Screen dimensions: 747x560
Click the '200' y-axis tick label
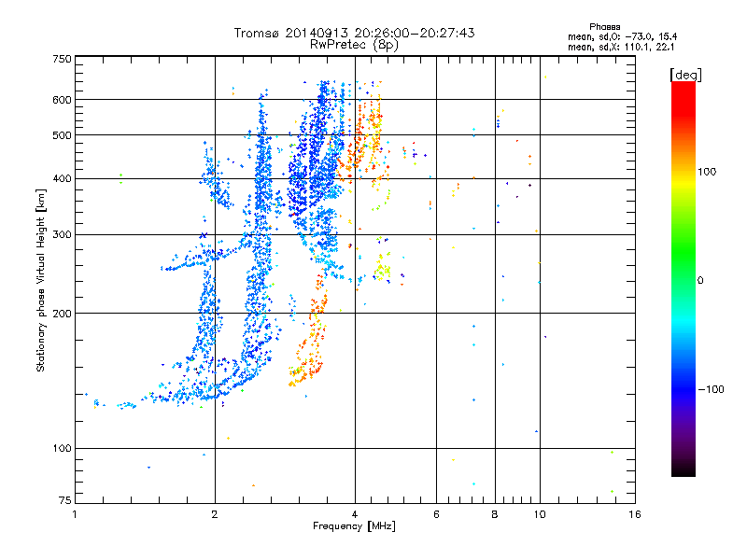click(63, 314)
